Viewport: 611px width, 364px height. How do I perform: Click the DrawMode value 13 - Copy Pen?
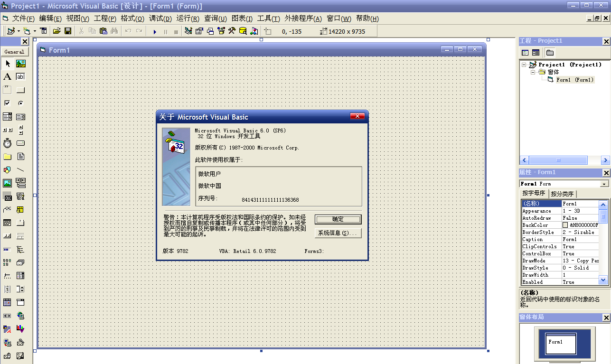581,261
